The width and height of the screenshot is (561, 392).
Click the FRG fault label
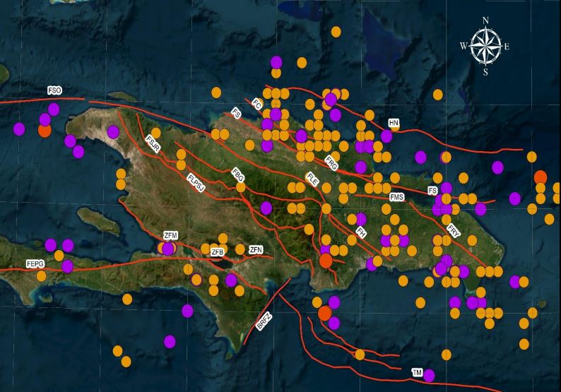click(x=331, y=162)
